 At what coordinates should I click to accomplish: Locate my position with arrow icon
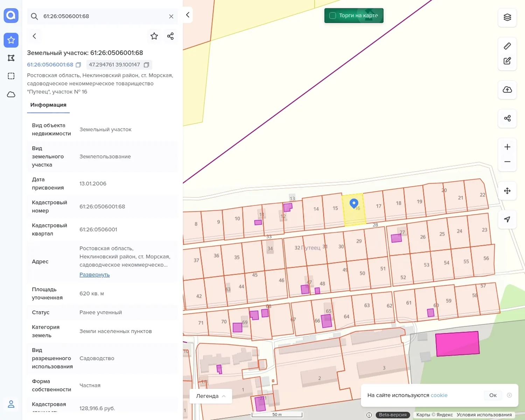click(507, 219)
